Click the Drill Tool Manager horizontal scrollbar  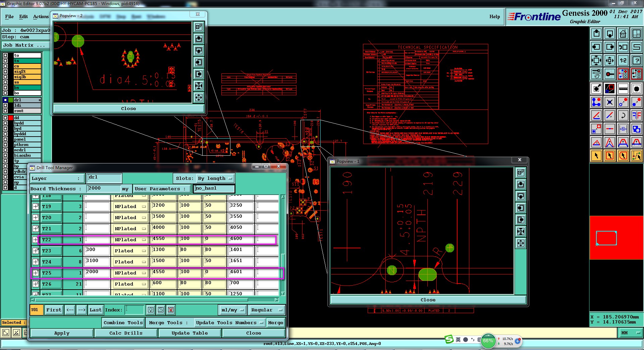pos(154,300)
